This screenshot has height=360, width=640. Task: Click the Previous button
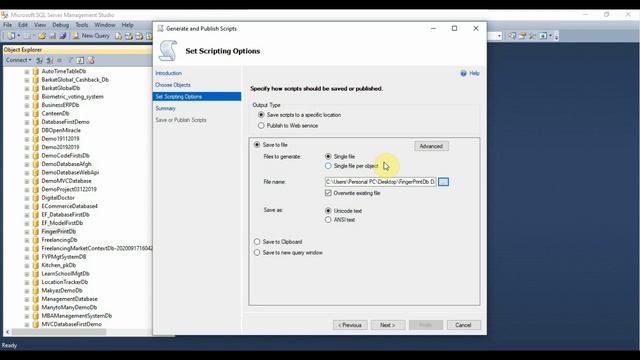coord(350,325)
